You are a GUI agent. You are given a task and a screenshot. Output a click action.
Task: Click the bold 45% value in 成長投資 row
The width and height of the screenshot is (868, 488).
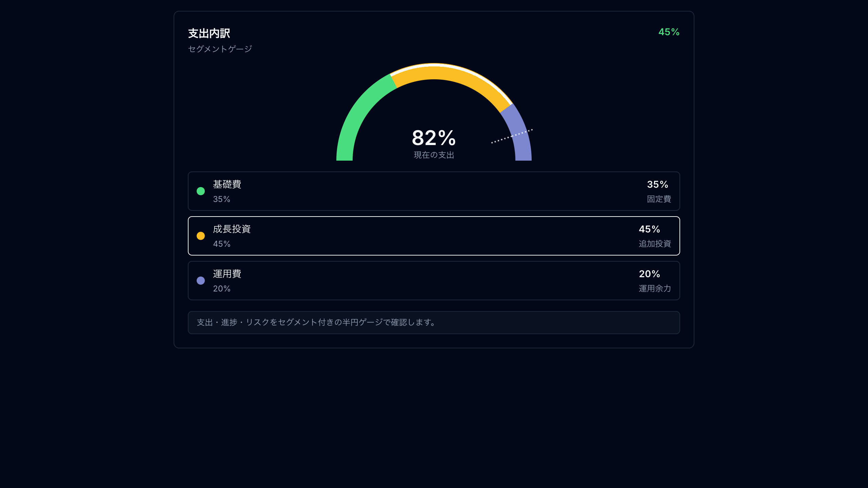(x=649, y=229)
